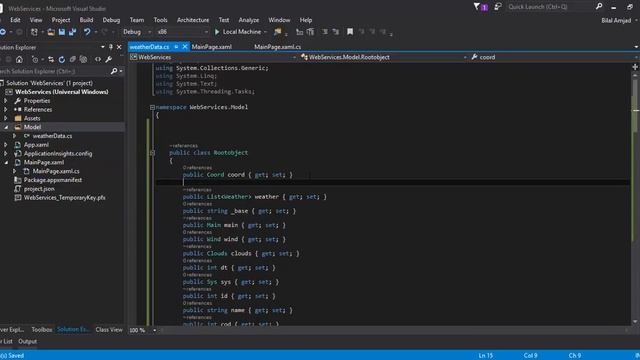Open the Build menu
Image resolution: width=640 pixels, height=360 pixels.
click(x=86, y=20)
